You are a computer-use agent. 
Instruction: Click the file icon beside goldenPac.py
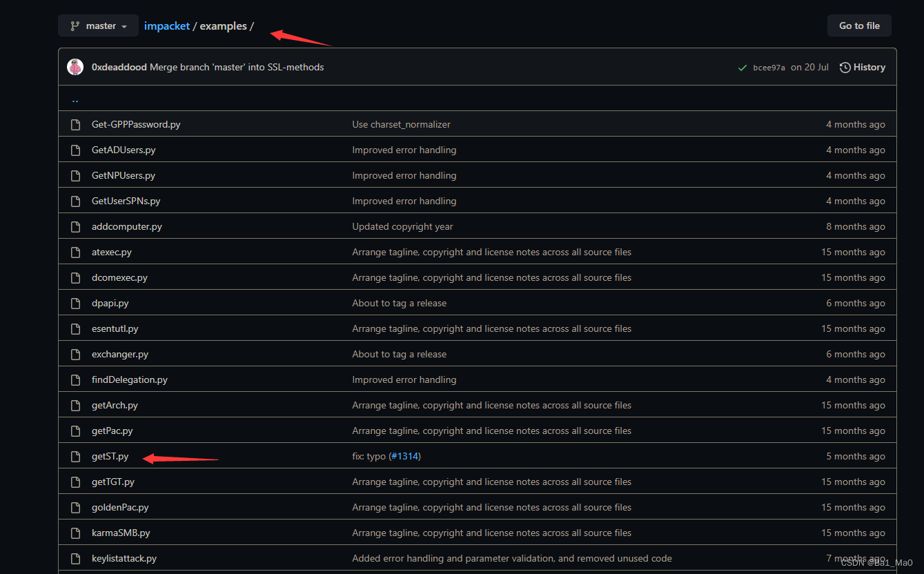[x=76, y=507]
